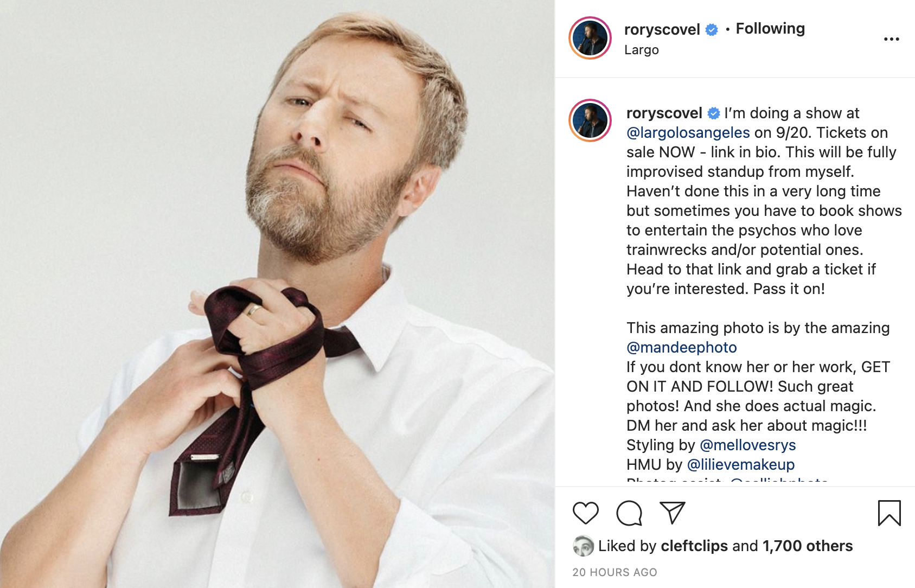Save the post with the bookmark icon
This screenshot has width=915, height=588.
pos(889,513)
